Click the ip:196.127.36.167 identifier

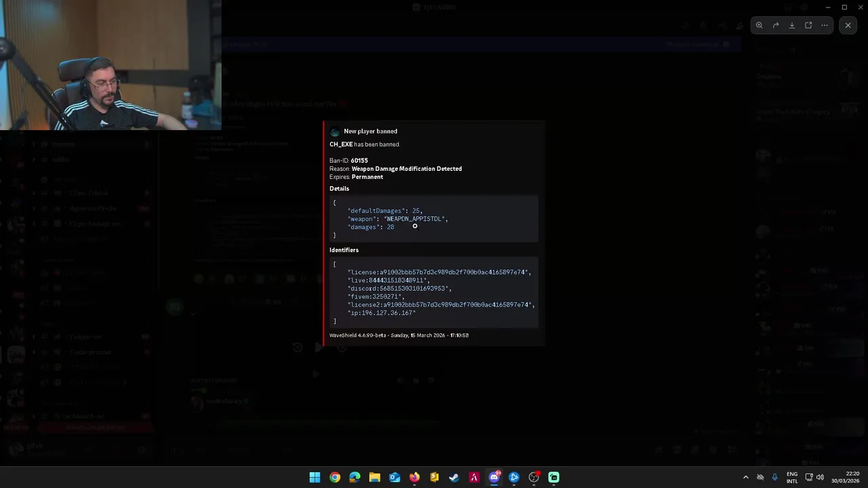click(382, 313)
